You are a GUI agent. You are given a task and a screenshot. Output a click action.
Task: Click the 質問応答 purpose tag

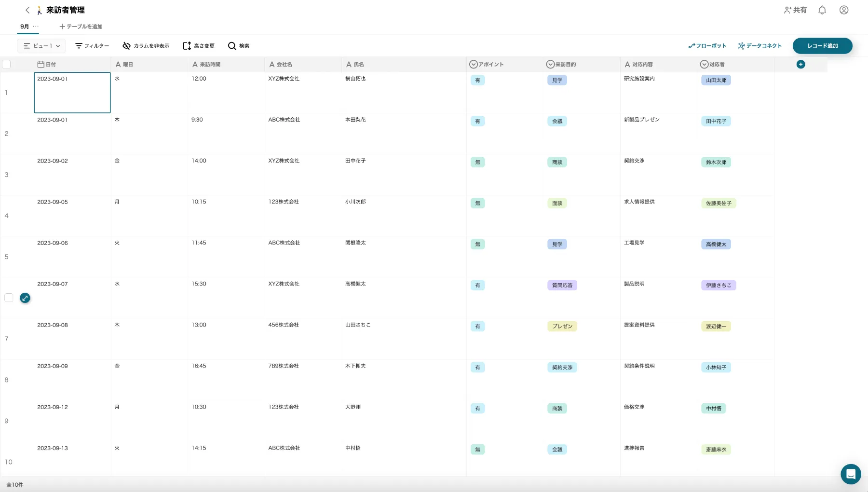[562, 285]
